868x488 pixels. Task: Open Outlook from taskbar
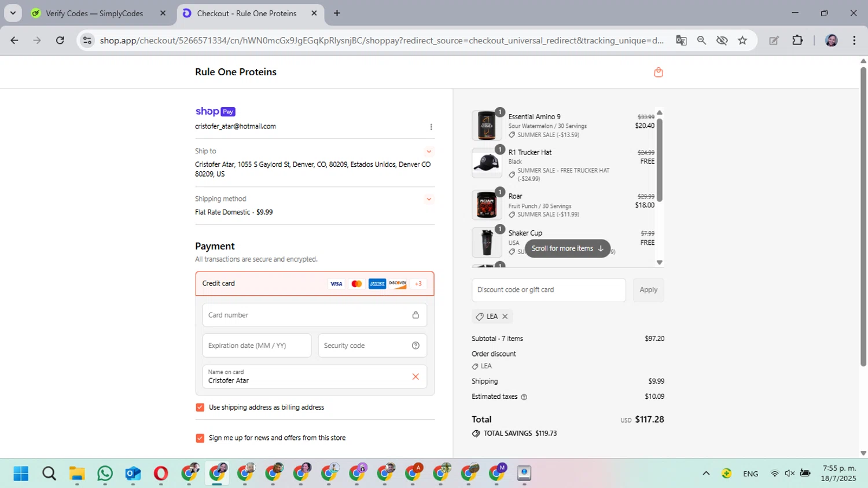coord(133,474)
